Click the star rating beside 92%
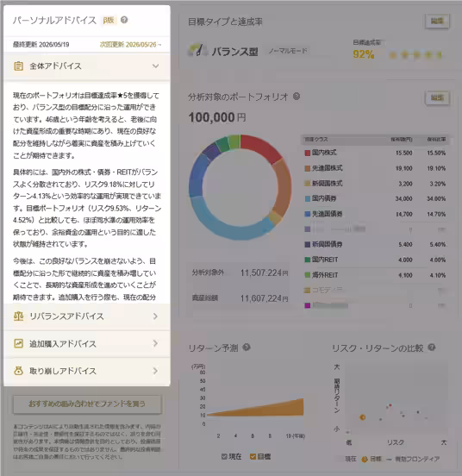Screen dimensions: 462x476 [415, 55]
